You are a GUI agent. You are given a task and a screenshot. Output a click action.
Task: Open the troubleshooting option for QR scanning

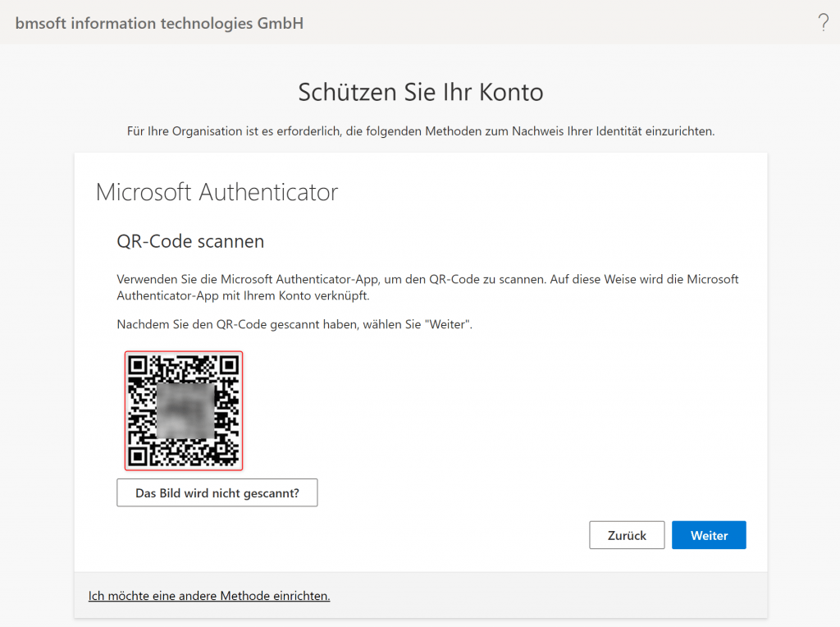coord(217,492)
